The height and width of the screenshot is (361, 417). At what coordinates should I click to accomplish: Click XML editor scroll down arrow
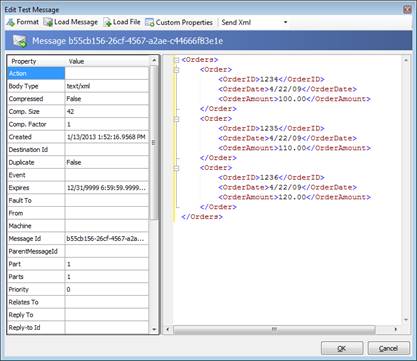tap(406, 320)
